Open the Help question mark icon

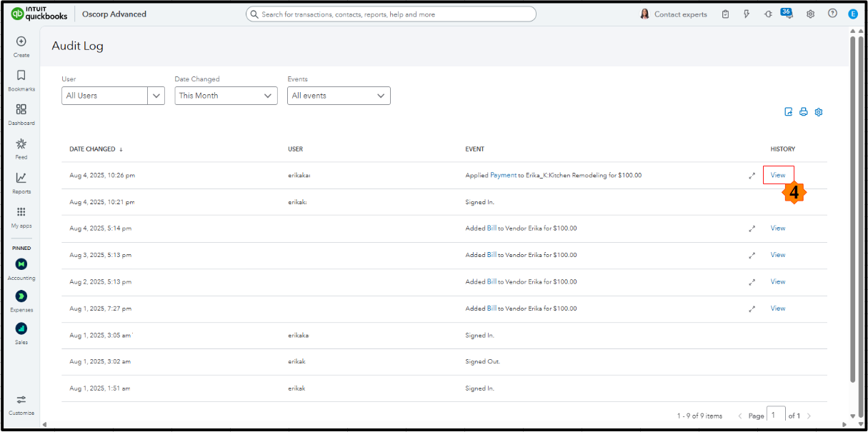832,14
